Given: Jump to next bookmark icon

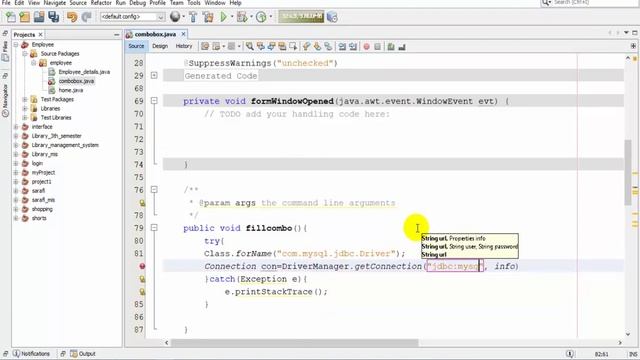Looking at the screenshot, I should pyautogui.click(x=317, y=47).
